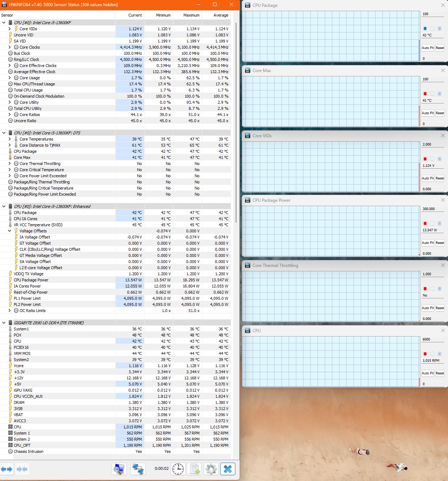The width and height of the screenshot is (448, 481).
Task: Pick the red color swatch in Core VIDs graph
Action: (x=425, y=159)
